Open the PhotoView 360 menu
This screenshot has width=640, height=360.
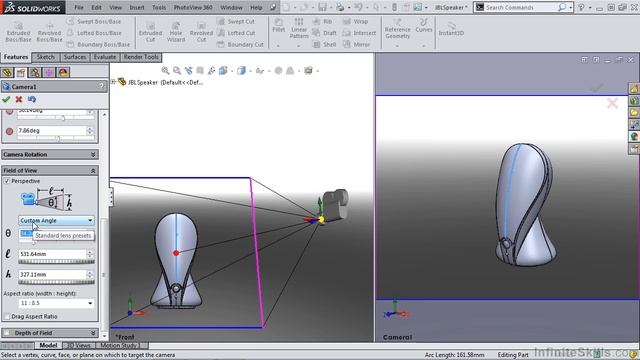click(x=193, y=7)
